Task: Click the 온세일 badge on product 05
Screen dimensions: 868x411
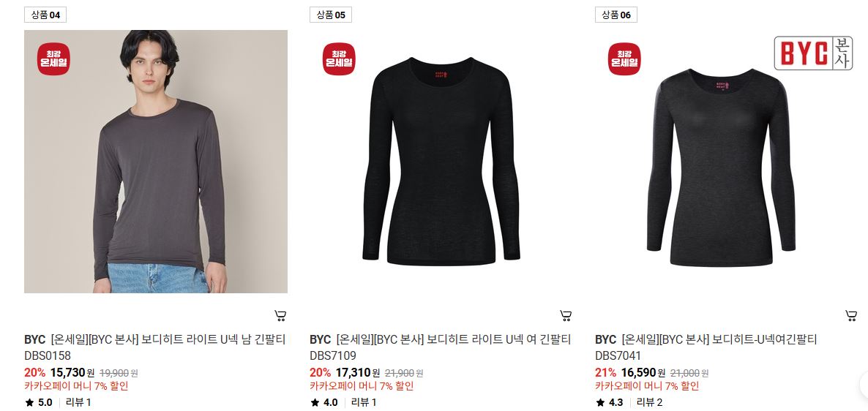Action: click(x=339, y=59)
